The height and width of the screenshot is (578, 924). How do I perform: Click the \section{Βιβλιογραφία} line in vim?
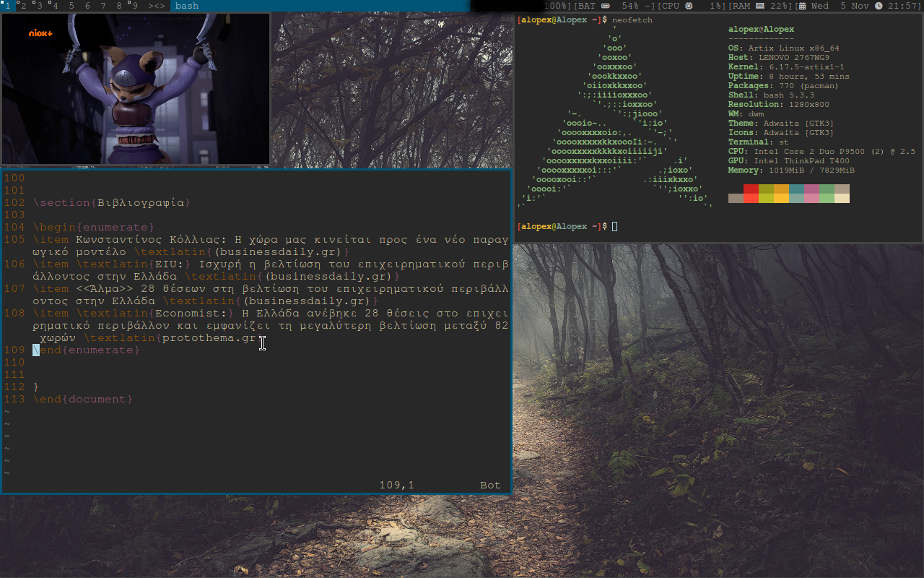[x=112, y=203]
